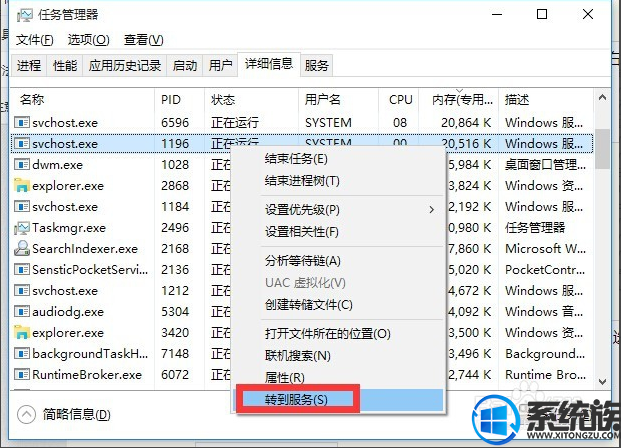The image size is (621, 448).
Task: Click the RuntimeBroker.exe process icon
Action: pos(22,374)
